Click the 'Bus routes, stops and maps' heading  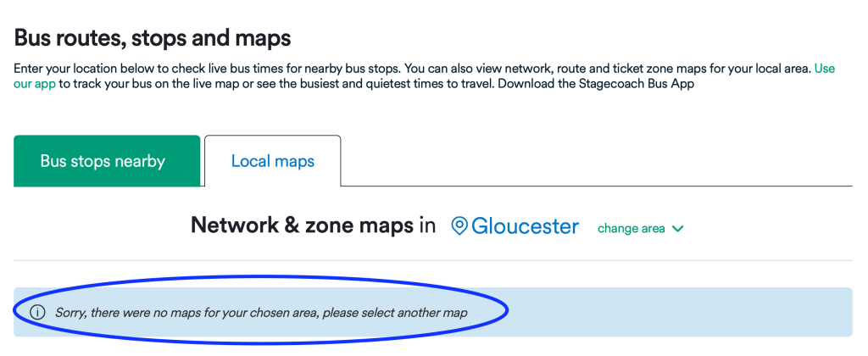pos(153,38)
